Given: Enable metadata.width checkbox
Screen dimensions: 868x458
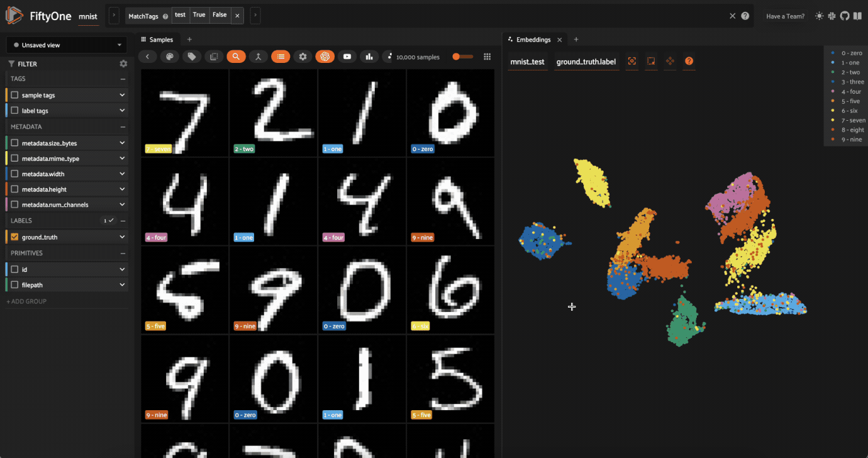Looking at the screenshot, I should 14,174.
